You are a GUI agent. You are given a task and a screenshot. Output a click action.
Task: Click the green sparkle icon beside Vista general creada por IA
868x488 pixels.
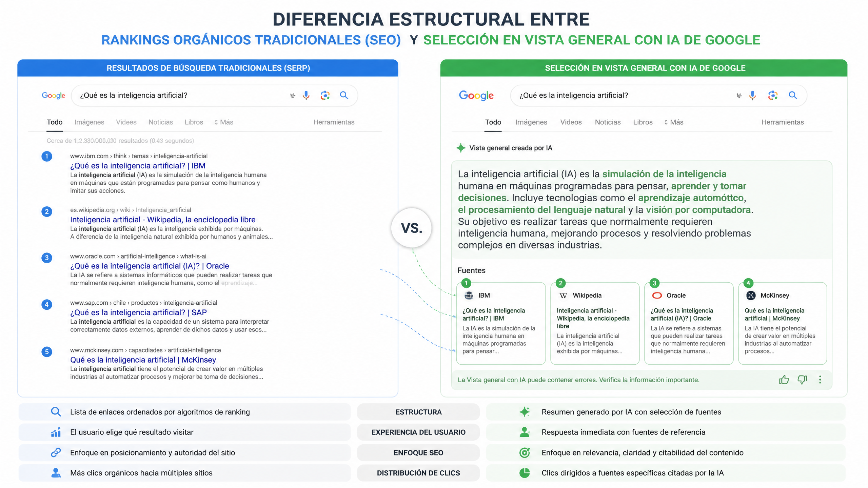click(x=461, y=148)
